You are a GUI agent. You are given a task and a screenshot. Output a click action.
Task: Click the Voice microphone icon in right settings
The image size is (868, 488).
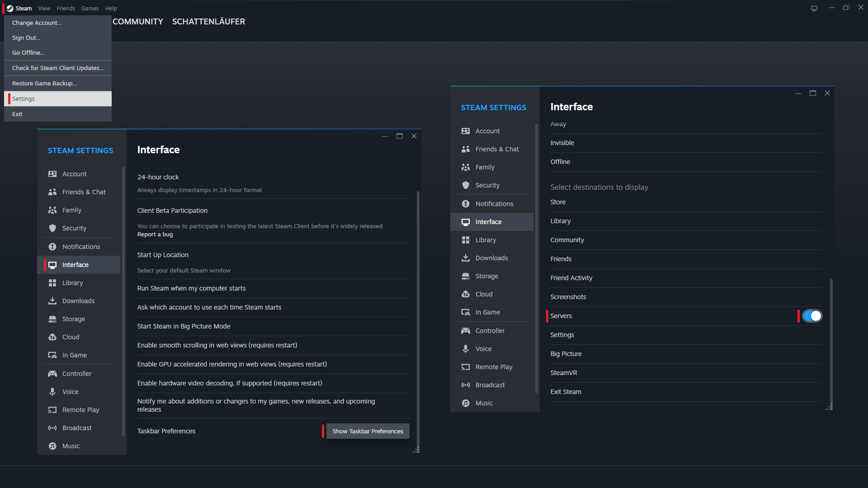(466, 349)
